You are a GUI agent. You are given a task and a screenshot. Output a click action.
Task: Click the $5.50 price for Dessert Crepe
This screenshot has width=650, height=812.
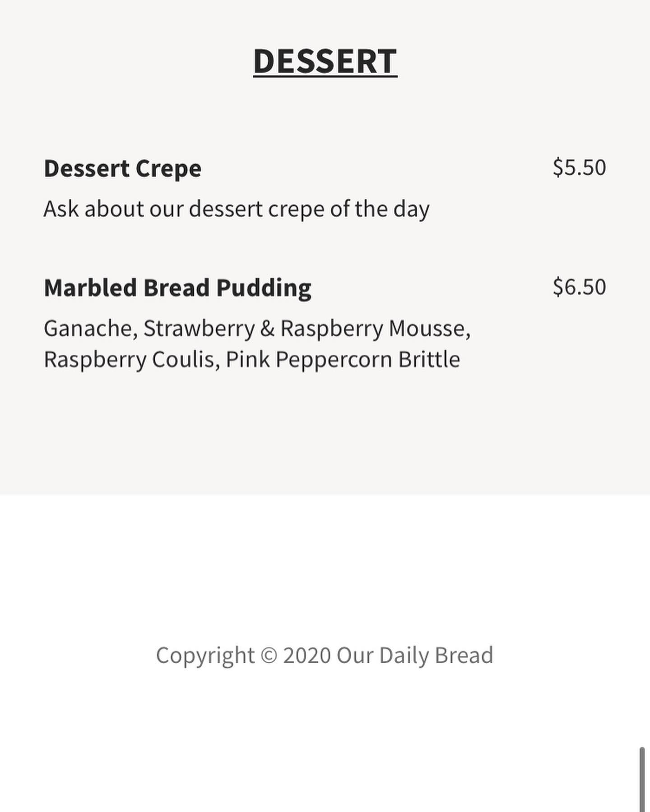tap(579, 167)
